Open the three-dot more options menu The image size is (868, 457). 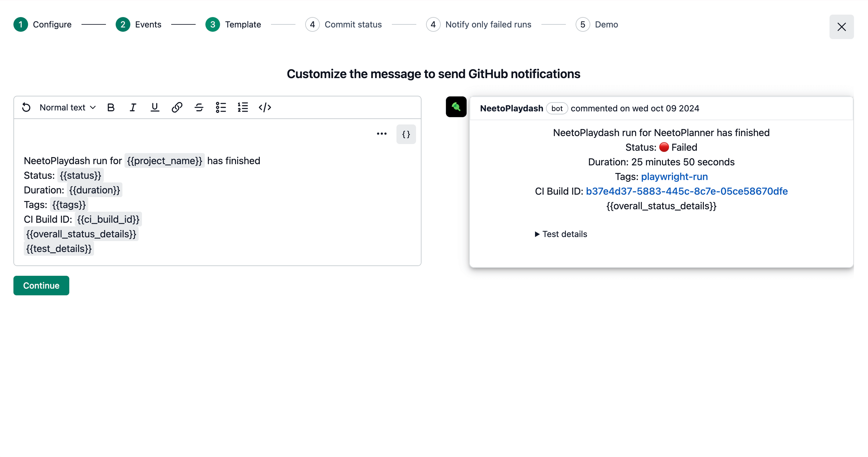click(x=382, y=134)
